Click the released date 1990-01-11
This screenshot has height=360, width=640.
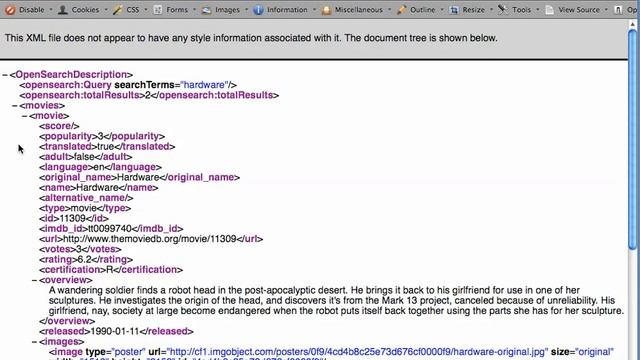pyautogui.click(x=115, y=331)
